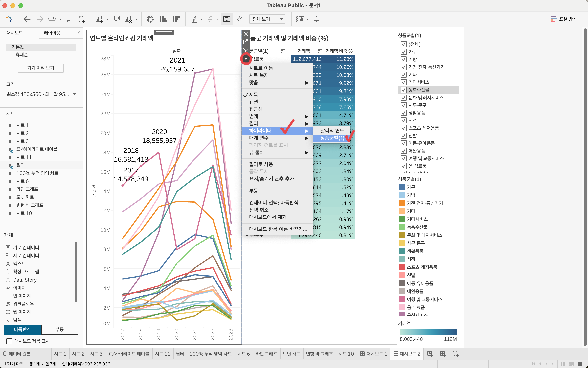The image size is (588, 368).
Task: Toggle the 대시보드 제목 표시 checkbox
Action: click(9, 341)
